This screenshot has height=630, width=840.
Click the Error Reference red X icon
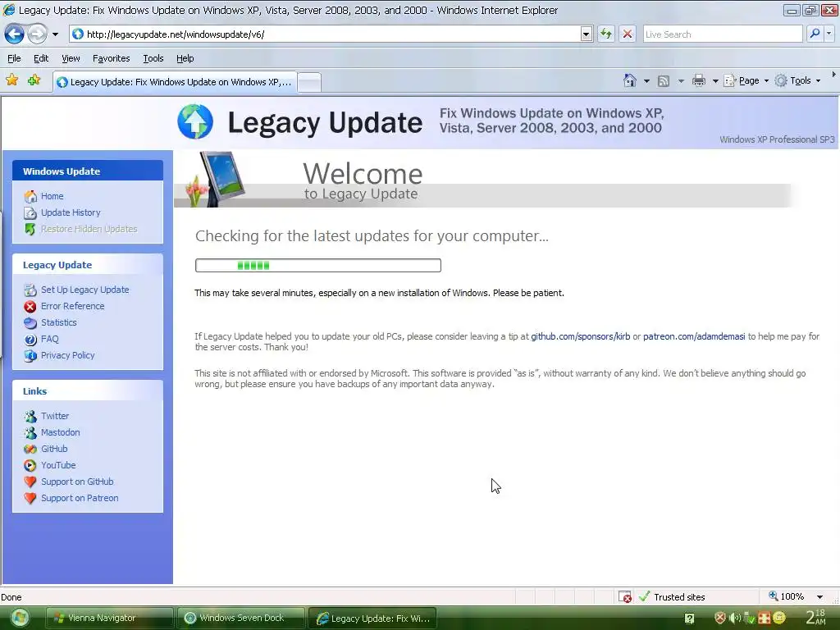[30, 307]
